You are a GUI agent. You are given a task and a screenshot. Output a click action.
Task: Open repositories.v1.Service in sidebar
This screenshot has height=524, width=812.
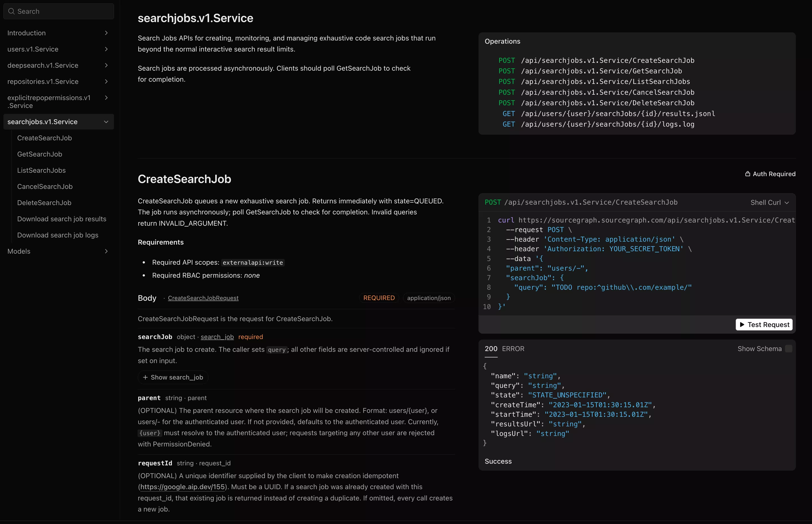pos(43,81)
